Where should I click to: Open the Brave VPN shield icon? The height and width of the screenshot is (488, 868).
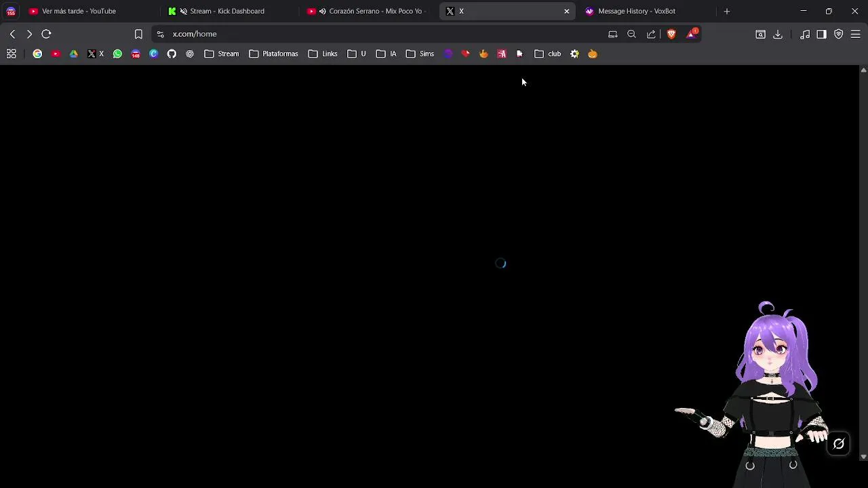839,34
